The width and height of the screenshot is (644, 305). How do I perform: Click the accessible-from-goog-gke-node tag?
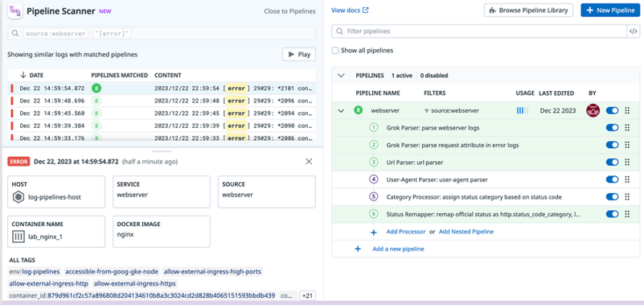click(x=112, y=272)
